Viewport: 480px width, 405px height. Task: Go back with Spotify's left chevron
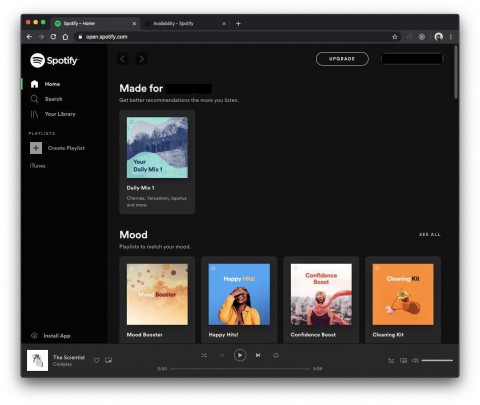click(x=123, y=59)
